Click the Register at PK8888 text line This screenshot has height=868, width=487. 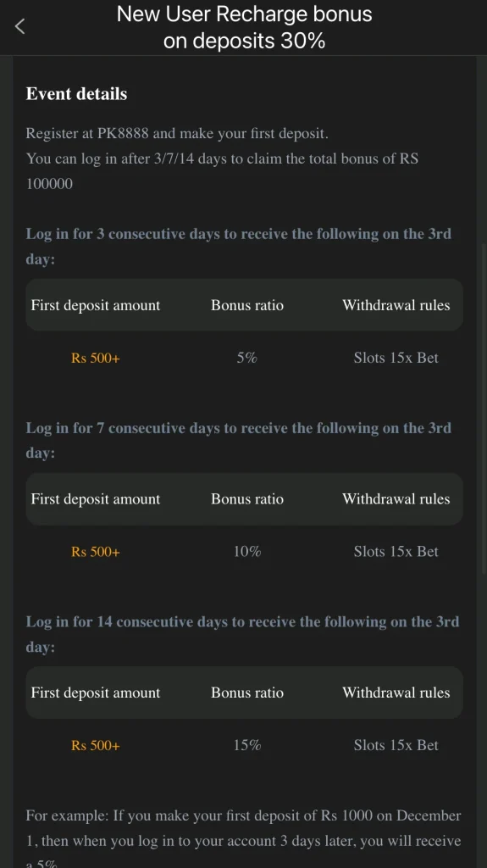click(x=177, y=133)
